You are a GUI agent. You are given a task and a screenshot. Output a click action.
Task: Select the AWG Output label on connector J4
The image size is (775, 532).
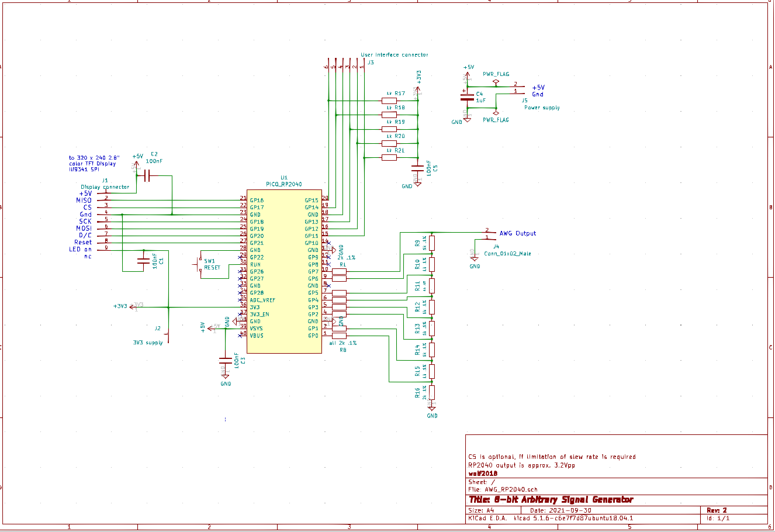click(x=517, y=233)
